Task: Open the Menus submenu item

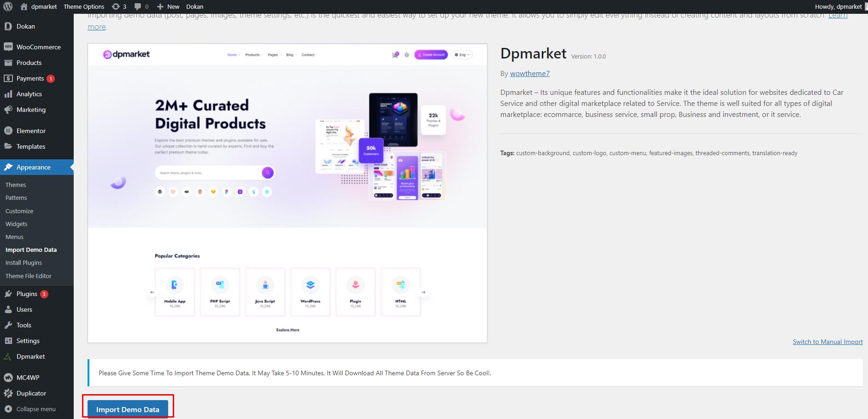Action: click(14, 237)
